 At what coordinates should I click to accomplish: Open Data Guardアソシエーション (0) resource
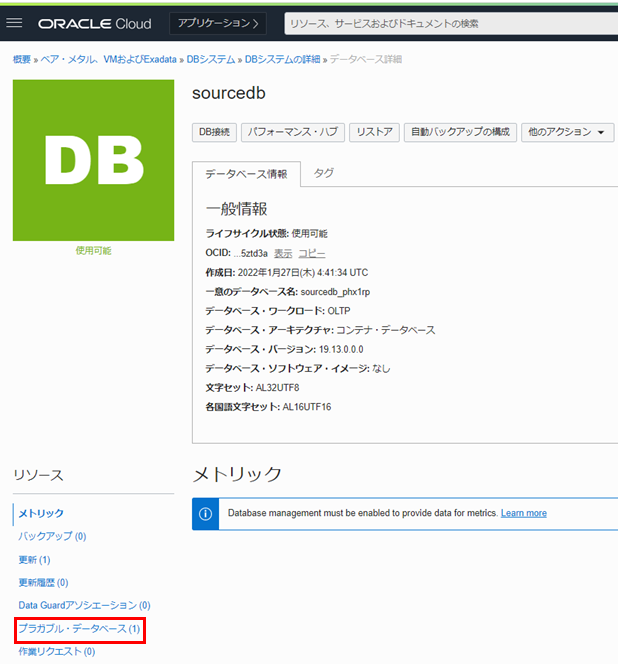point(84,605)
